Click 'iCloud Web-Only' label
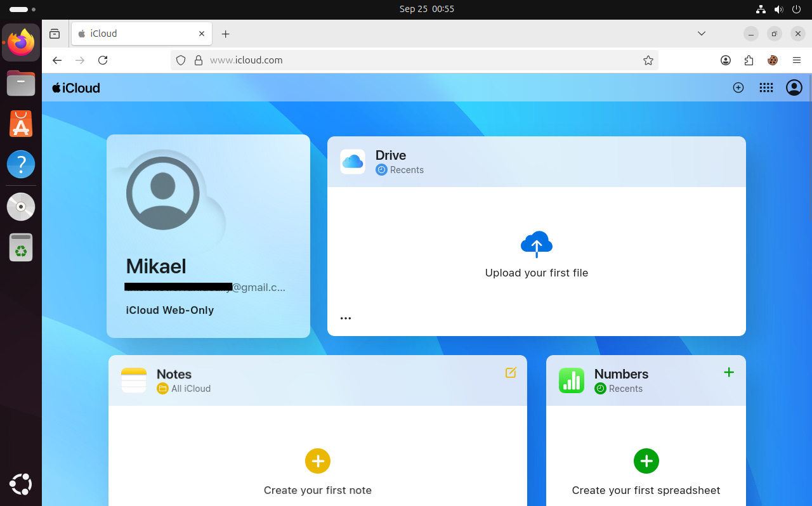812x506 pixels. pyautogui.click(x=170, y=311)
